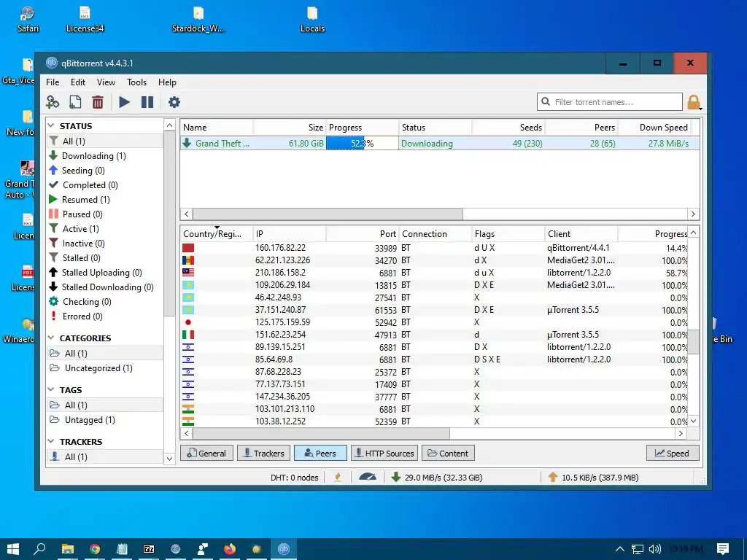
Task: Click the Filter torrent names search field
Action: 610,102
